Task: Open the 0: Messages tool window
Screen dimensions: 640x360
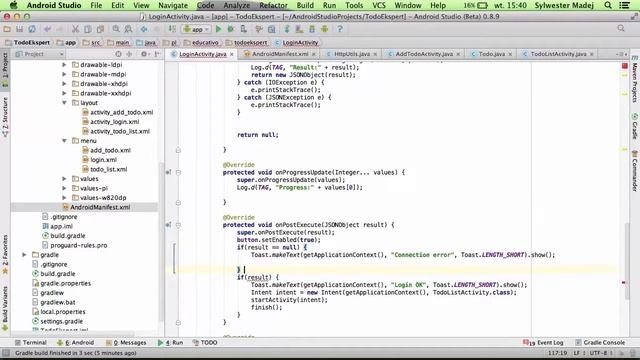Action: (x=126, y=342)
